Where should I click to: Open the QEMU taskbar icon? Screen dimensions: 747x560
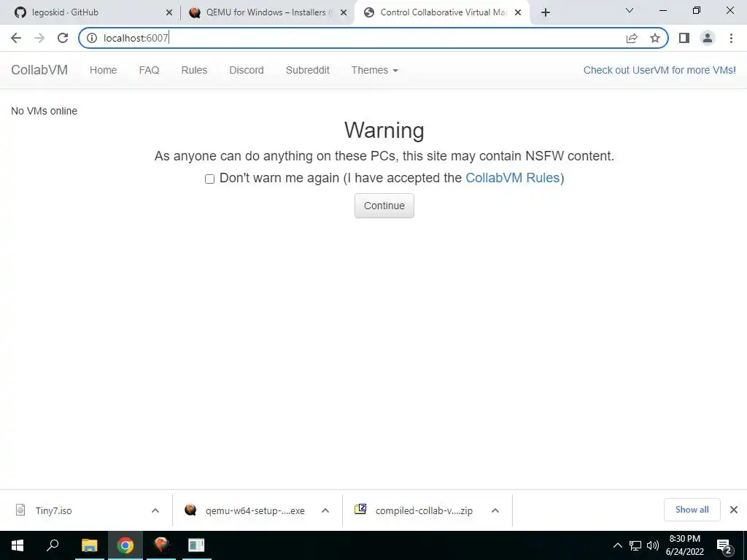[161, 545]
